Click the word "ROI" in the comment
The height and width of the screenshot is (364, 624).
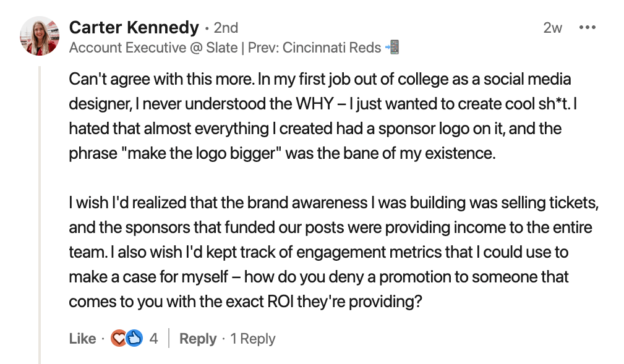[x=326, y=302]
